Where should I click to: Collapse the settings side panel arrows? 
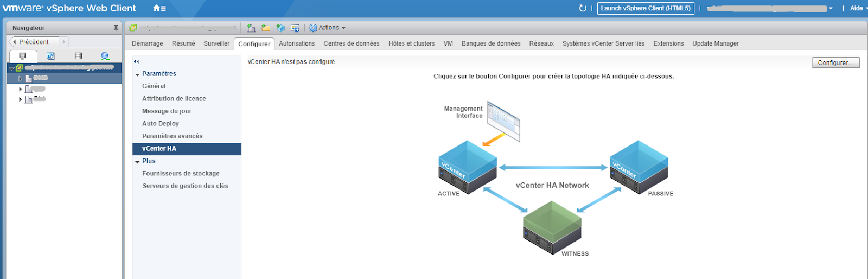point(137,61)
